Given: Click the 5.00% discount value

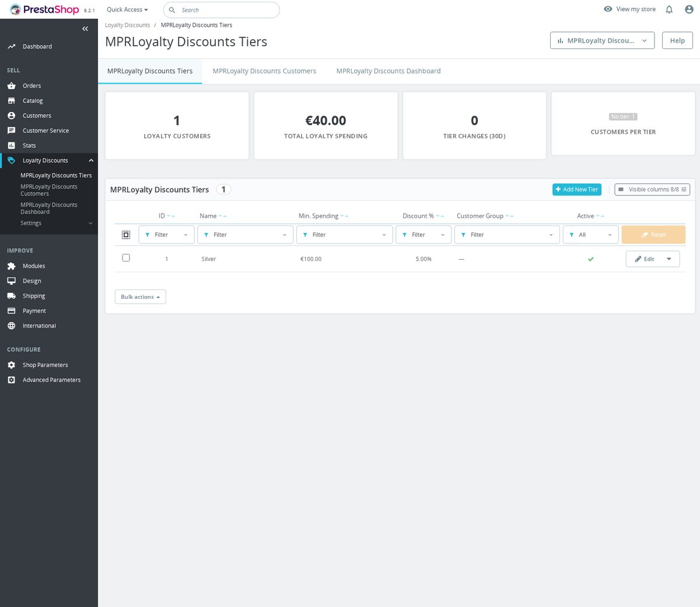Looking at the screenshot, I should (x=423, y=259).
